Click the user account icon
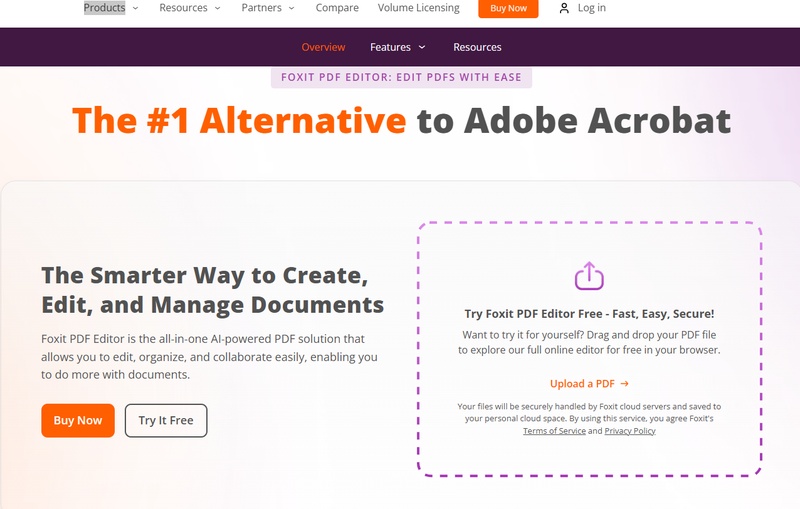This screenshot has height=509, width=800. pyautogui.click(x=564, y=8)
